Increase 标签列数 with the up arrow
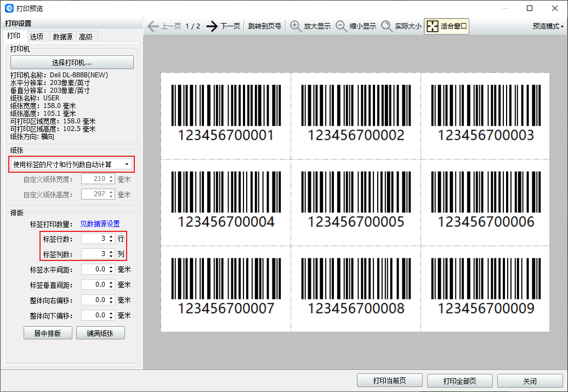Screen dimensions: 568x392 pyautogui.click(x=111, y=252)
